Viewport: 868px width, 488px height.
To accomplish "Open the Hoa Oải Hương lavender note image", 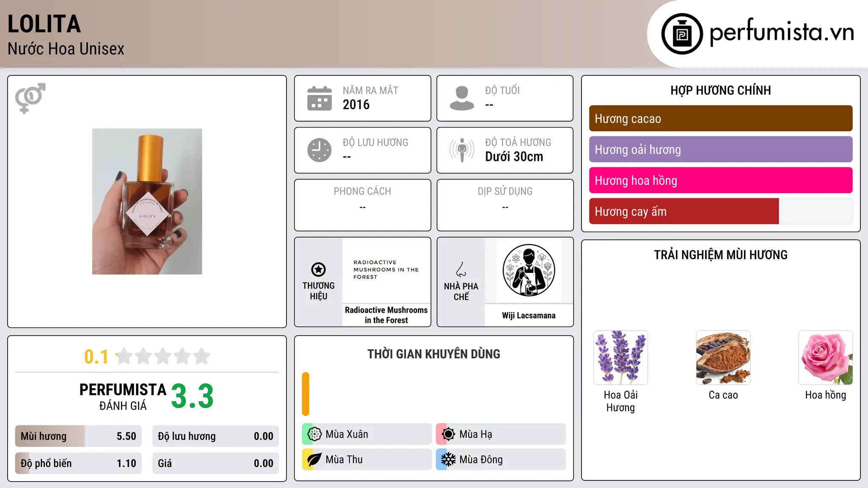I will point(620,358).
